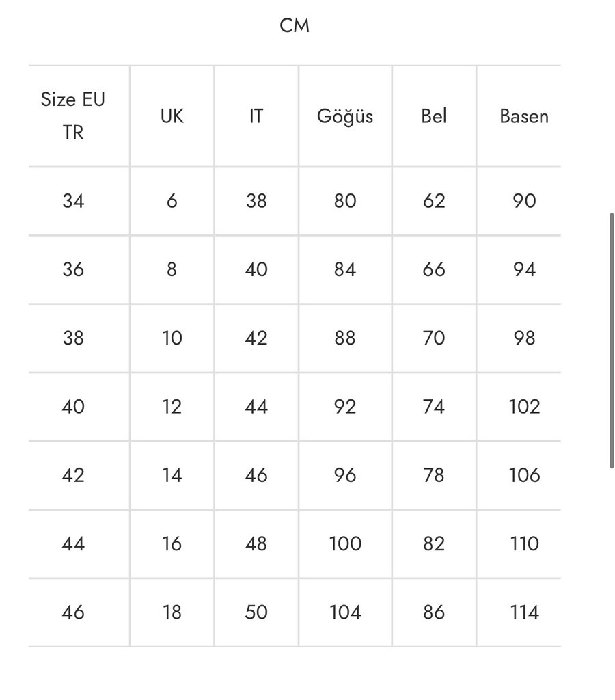
Task: Select EU size 34 in first row
Action: 73,201
